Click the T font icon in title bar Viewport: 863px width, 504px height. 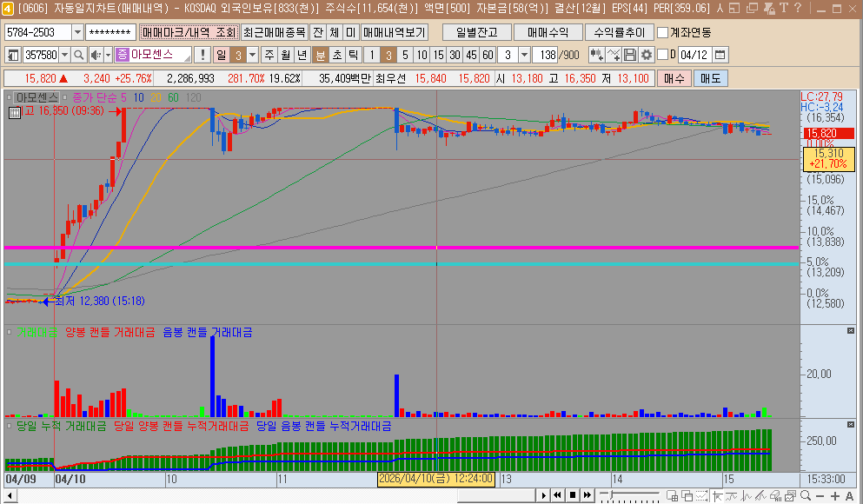(x=784, y=8)
